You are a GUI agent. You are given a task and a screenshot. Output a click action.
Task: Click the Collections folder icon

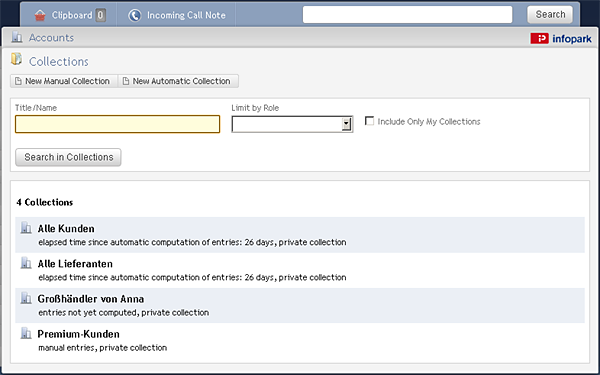coord(16,59)
